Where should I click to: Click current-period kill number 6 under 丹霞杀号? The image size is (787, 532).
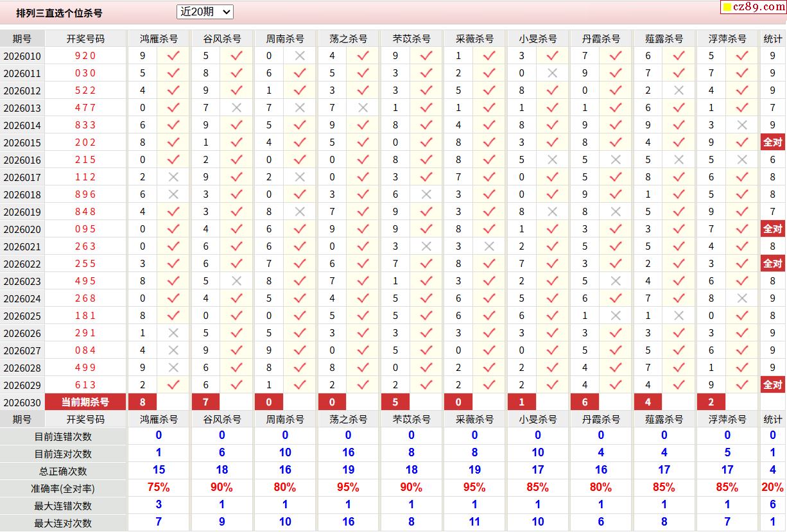point(585,402)
